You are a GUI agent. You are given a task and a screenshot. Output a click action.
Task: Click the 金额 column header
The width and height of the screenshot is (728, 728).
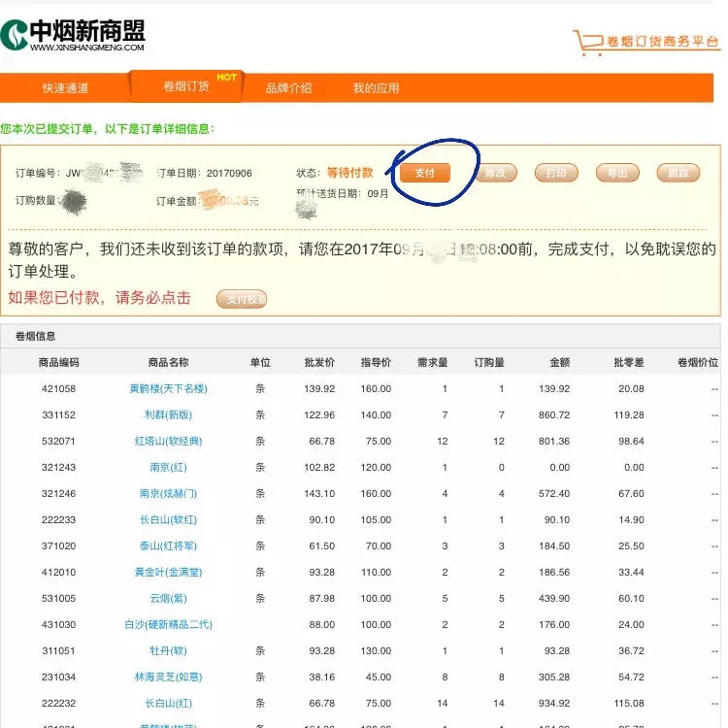559,363
